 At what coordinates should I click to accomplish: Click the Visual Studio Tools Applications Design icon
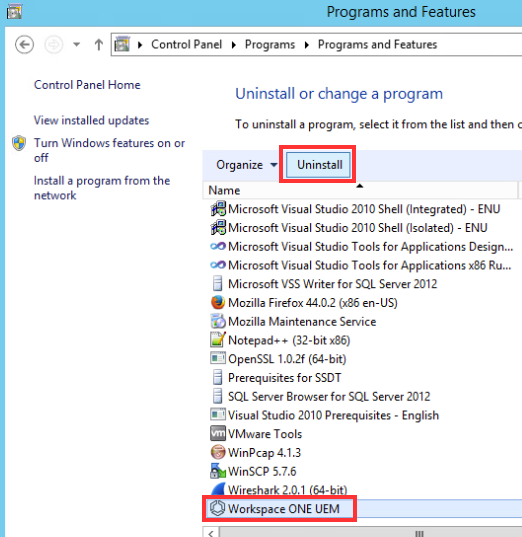pos(218,246)
